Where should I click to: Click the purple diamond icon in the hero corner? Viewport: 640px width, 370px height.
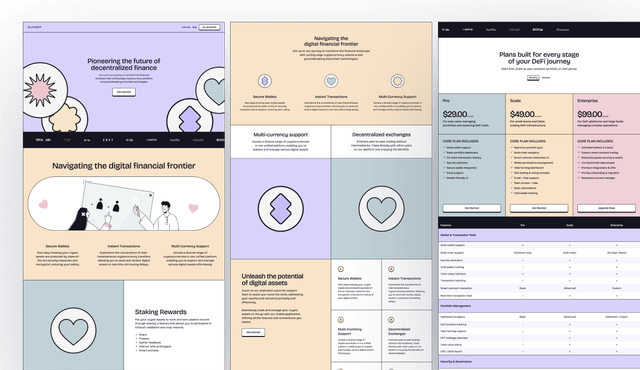(x=190, y=119)
